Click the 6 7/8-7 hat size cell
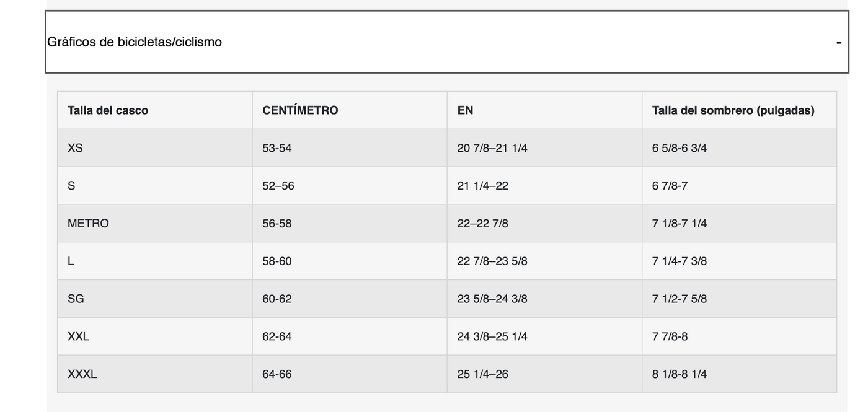868x412 pixels. coord(670,186)
